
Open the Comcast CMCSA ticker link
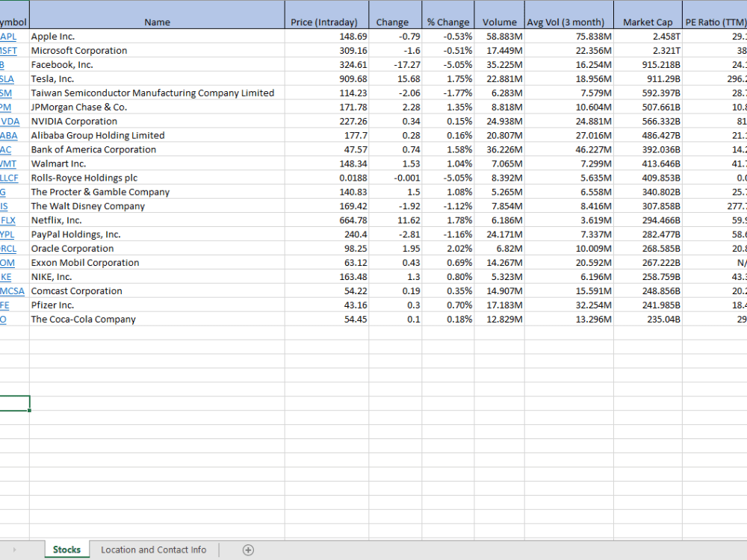(x=13, y=291)
